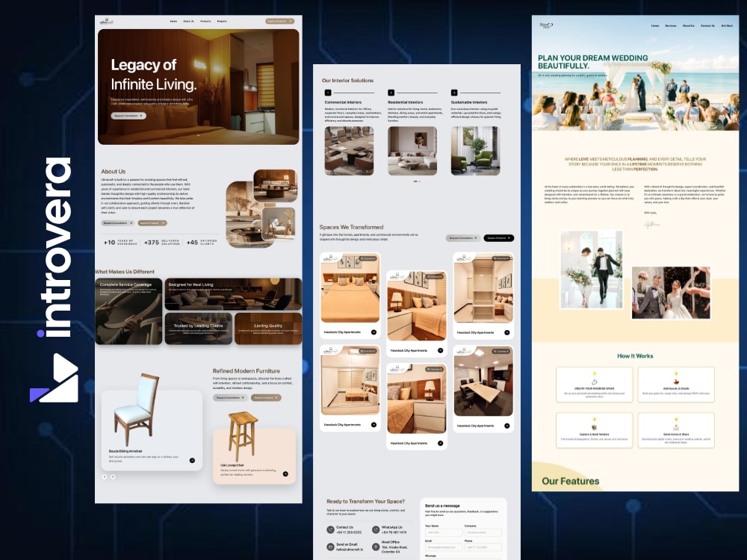Click the arrow icon on the Boucle Dining Armchair card
Image resolution: width=747 pixels, height=560 pixels.
(x=192, y=461)
